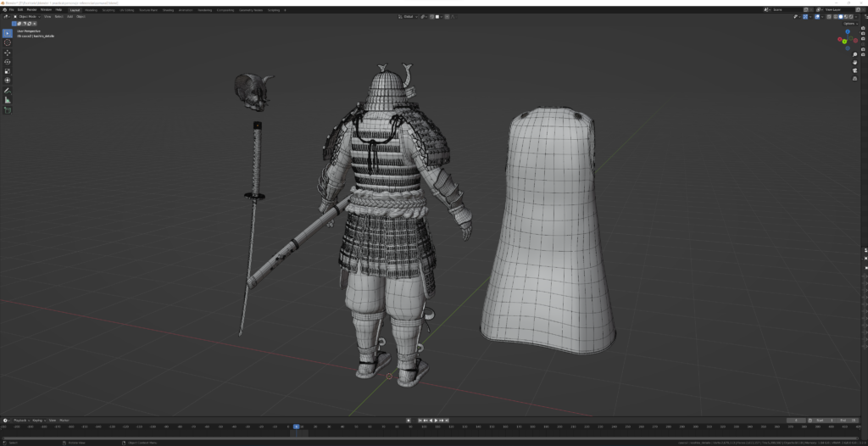868x446 pixels.
Task: Jump to the previous keyframe
Action: 426,421
